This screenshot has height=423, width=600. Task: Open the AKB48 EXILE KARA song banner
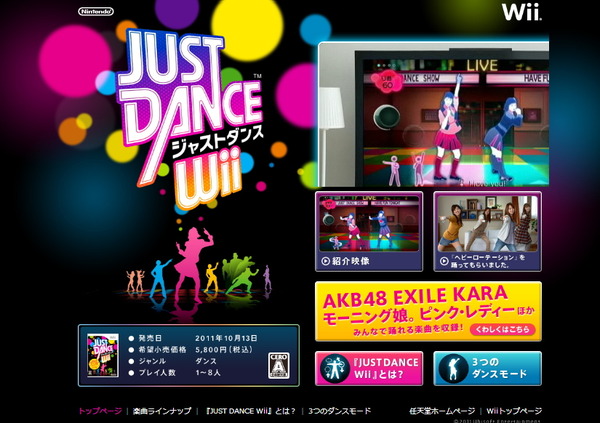tap(428, 311)
